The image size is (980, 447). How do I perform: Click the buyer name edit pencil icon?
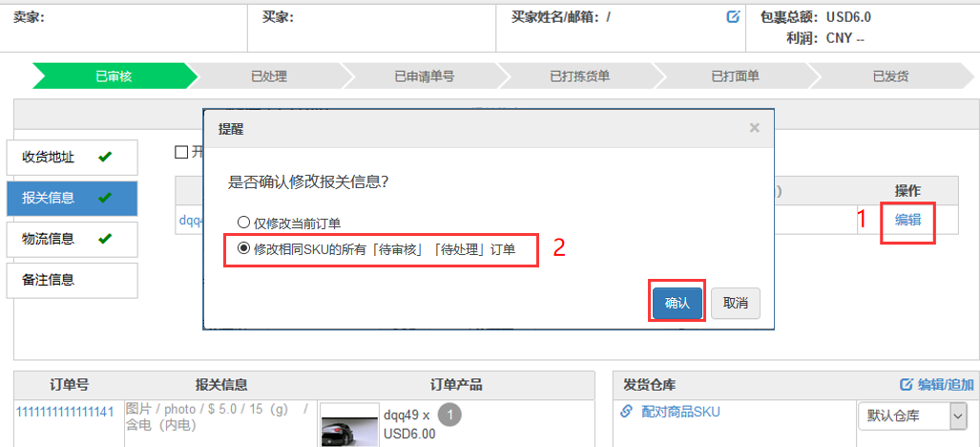point(733,17)
